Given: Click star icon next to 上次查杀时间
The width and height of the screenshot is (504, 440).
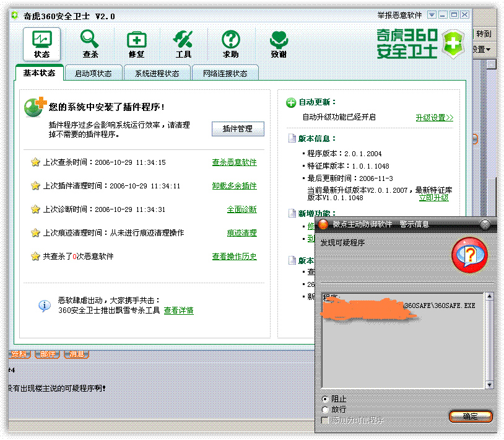Looking at the screenshot, I should (x=35, y=162).
